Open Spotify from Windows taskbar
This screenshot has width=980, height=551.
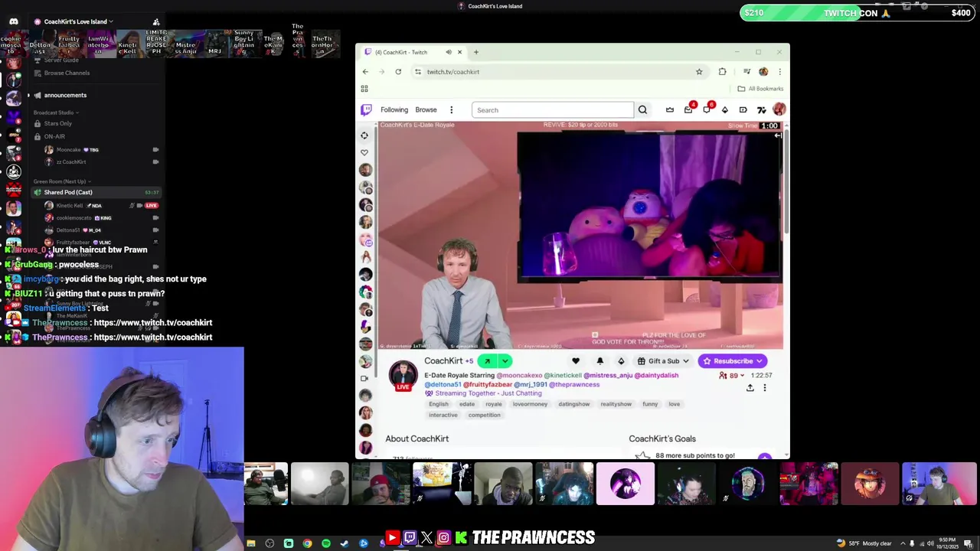coord(325,543)
